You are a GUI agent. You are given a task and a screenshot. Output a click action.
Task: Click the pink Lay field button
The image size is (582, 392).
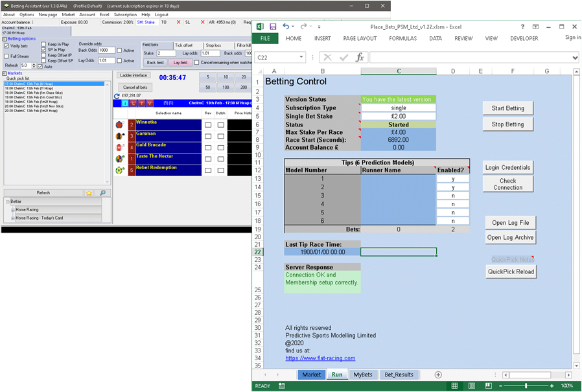point(180,62)
